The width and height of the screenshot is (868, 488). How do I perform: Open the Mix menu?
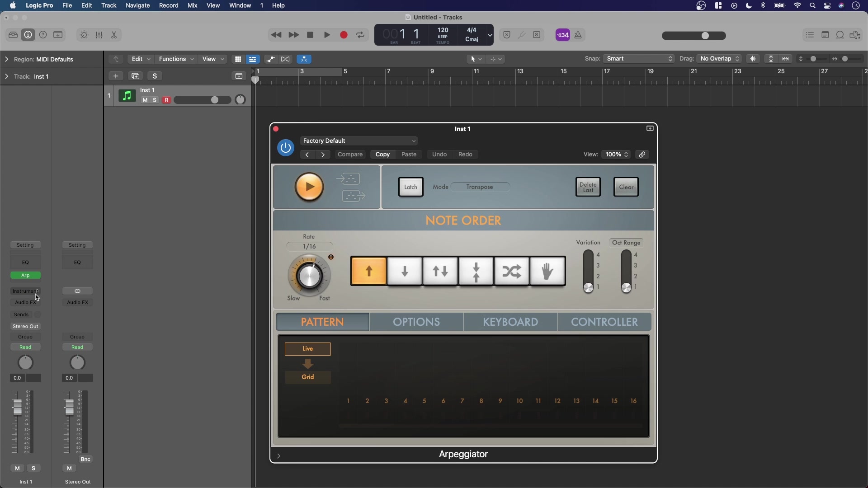point(192,5)
